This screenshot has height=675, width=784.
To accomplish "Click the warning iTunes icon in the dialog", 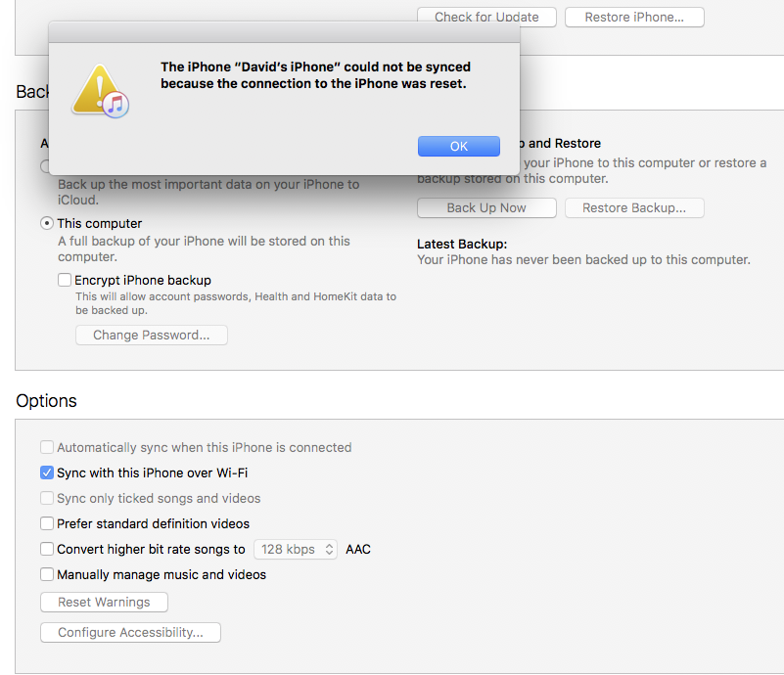I will pyautogui.click(x=101, y=91).
